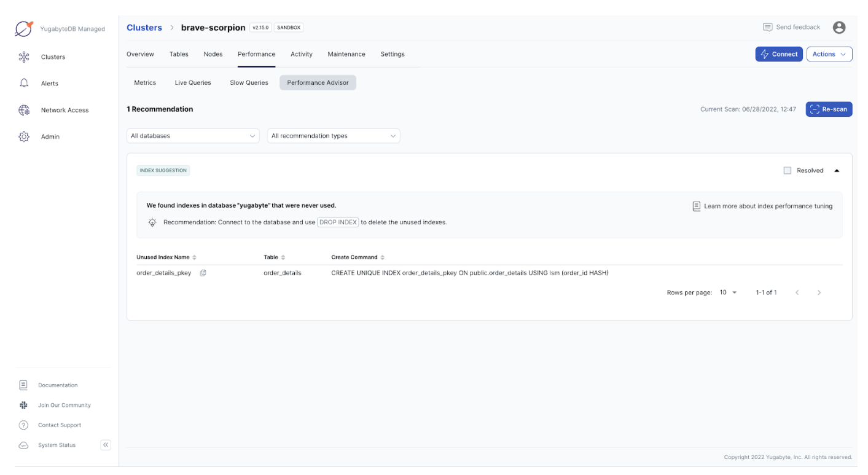This screenshot has width=868, height=475.
Task: Collapse the Index Suggestion card
Action: pyautogui.click(x=837, y=170)
